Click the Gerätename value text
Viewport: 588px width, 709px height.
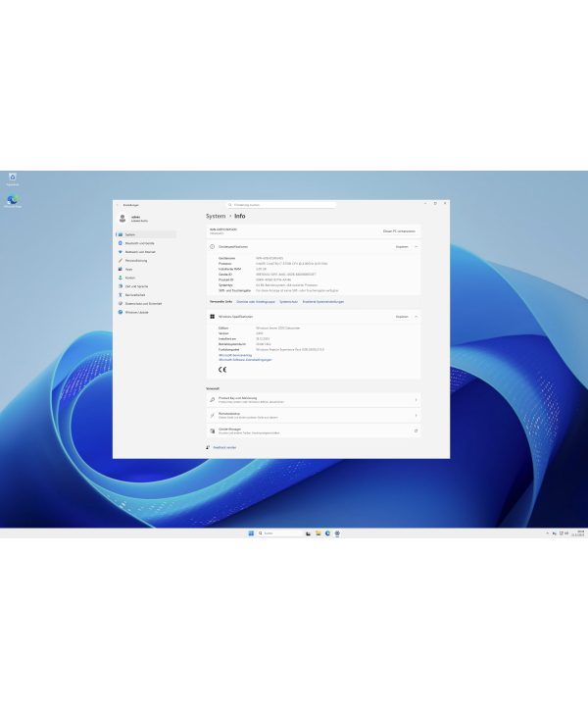[269, 258]
